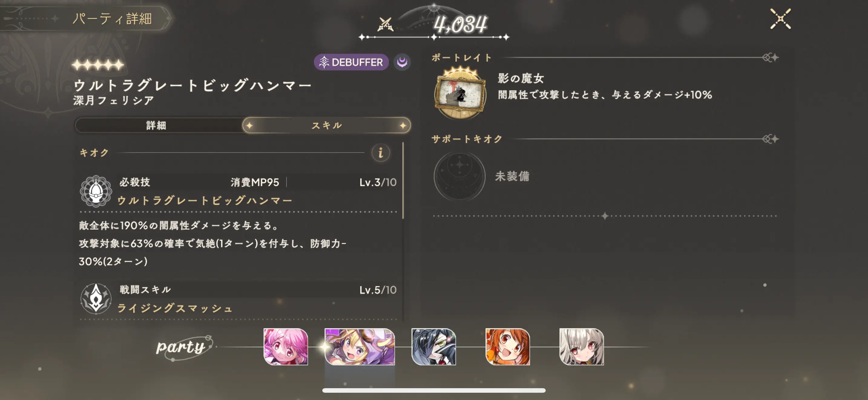Click the skill list scrollbar
The height and width of the screenshot is (400, 868).
(403, 180)
